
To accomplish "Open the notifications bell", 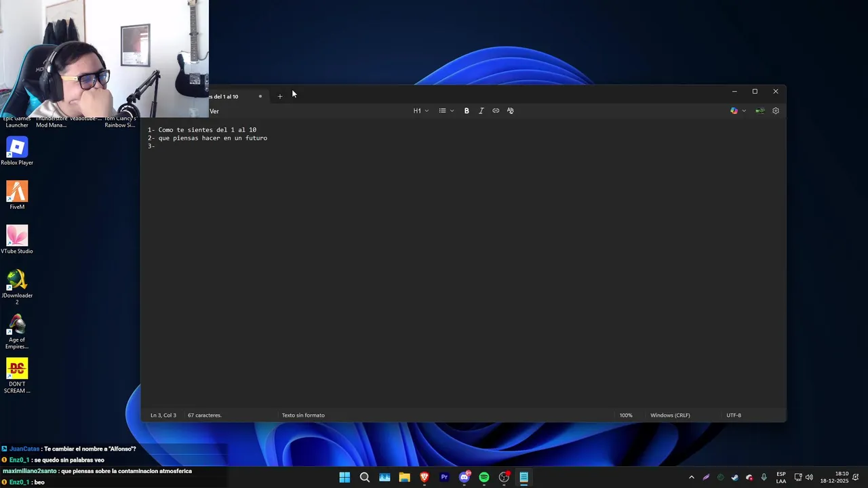I will (x=856, y=477).
